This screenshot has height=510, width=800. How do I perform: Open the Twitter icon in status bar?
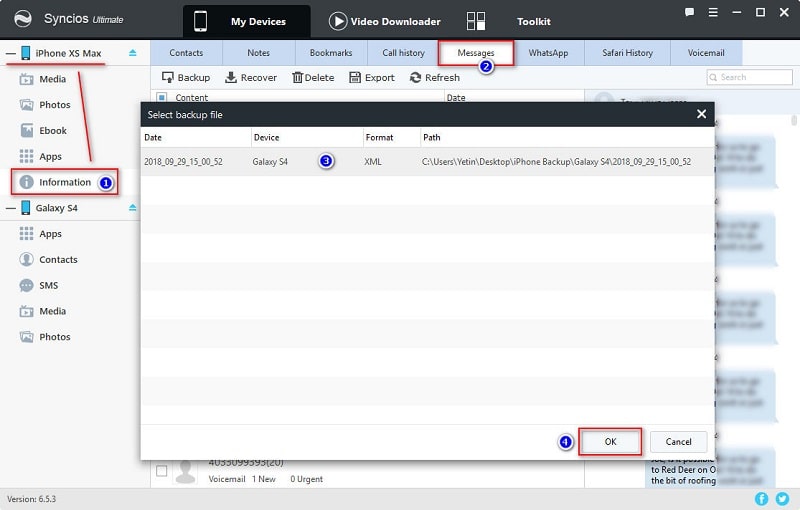(782, 499)
